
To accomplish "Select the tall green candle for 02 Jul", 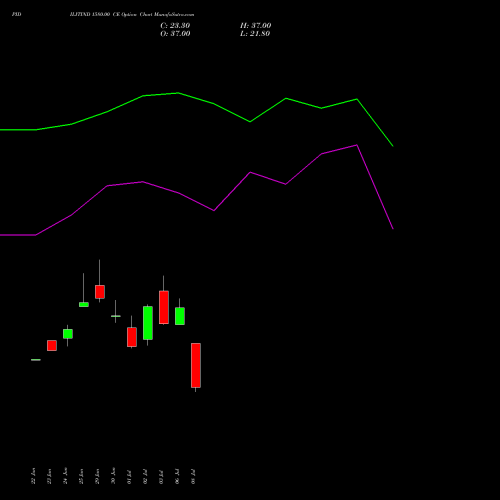I will 148,323.
